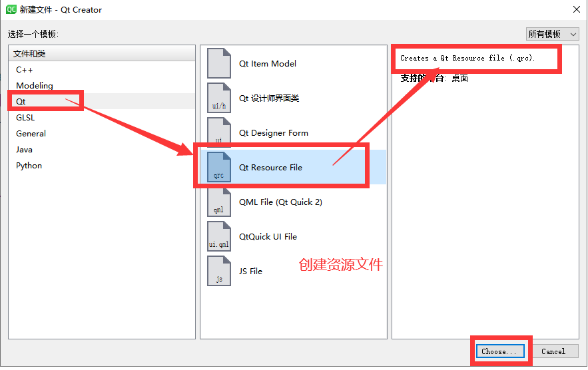Choose the QtQuick UI File template

click(293, 236)
